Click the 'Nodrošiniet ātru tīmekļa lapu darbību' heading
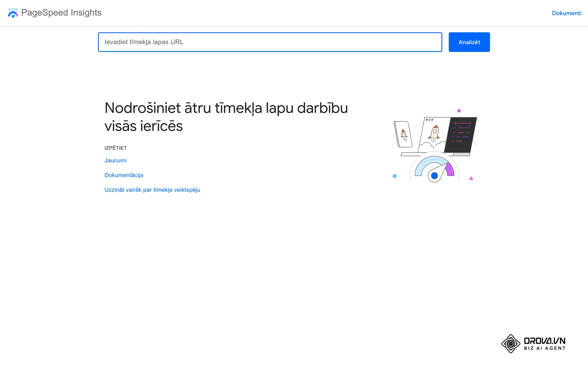 click(x=226, y=117)
